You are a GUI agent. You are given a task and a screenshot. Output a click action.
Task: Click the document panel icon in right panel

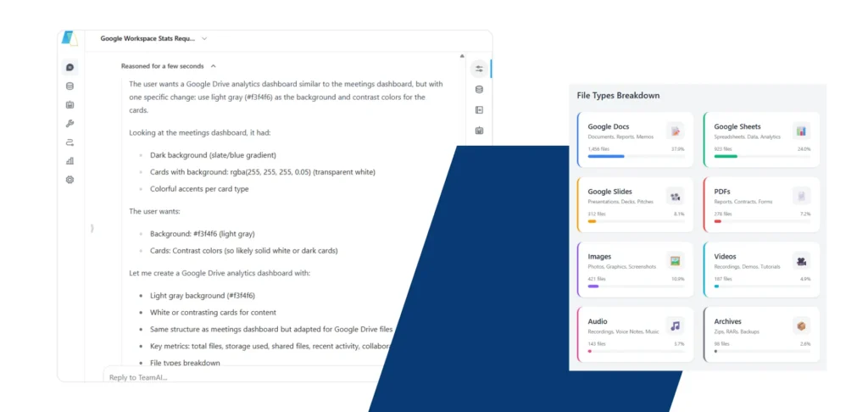coord(480,110)
